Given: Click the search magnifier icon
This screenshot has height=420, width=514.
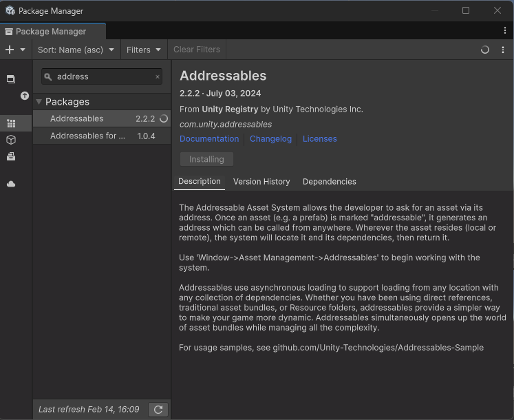Looking at the screenshot, I should pyautogui.click(x=48, y=77).
